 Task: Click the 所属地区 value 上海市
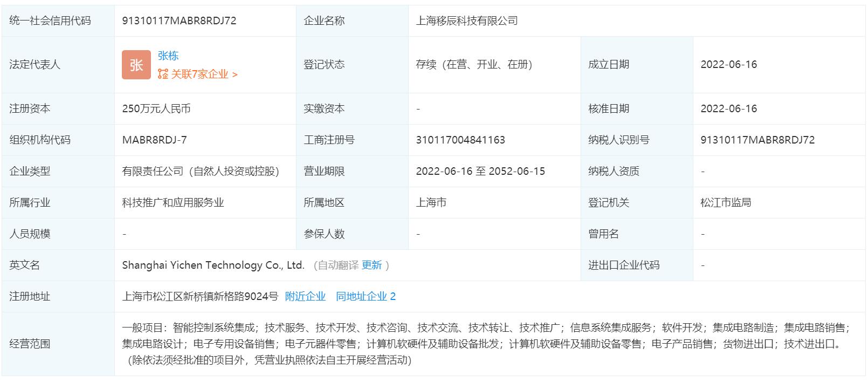click(431, 202)
